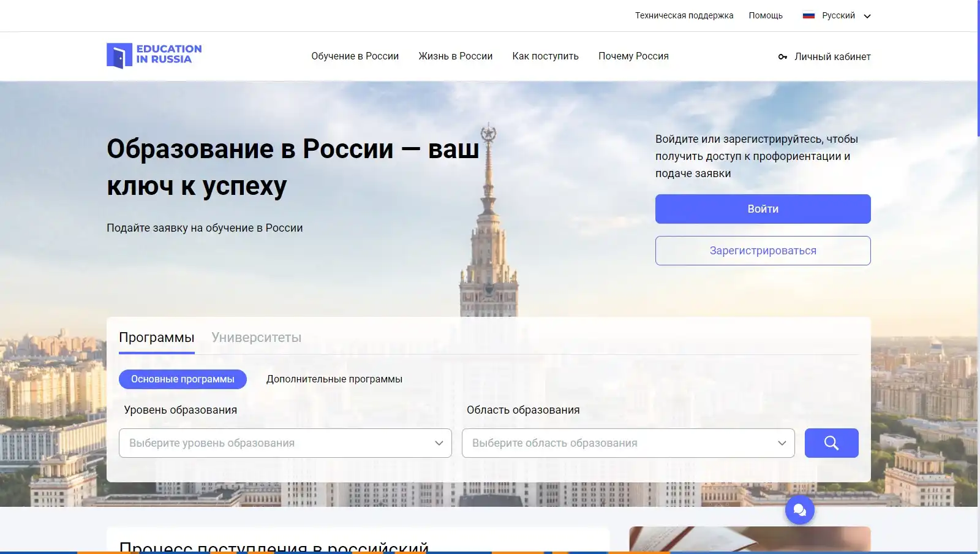
Task: Open the Уровень образования dropdown
Action: point(285,443)
